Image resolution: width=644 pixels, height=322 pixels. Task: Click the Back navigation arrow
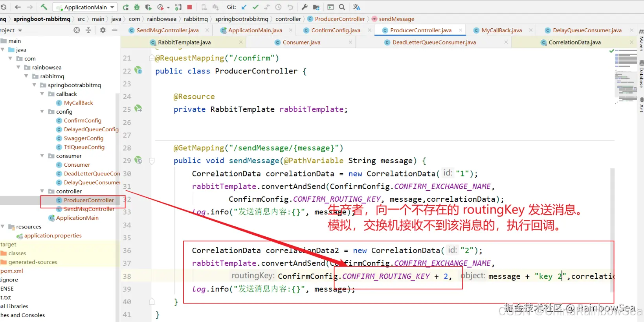[18, 7]
